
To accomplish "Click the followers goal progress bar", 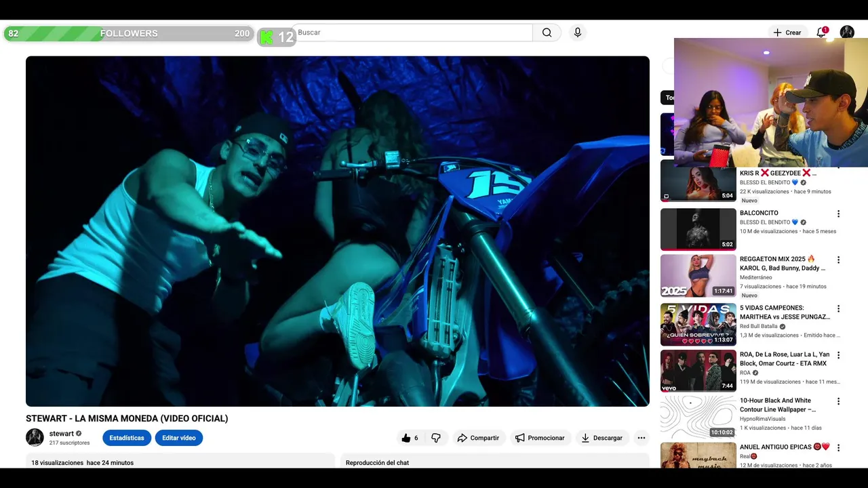I will click(x=129, y=33).
